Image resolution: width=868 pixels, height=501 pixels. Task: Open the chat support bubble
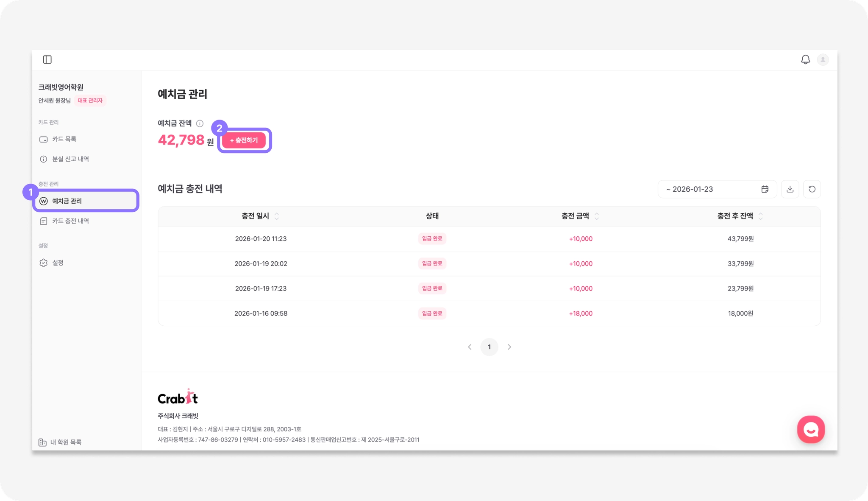(811, 429)
